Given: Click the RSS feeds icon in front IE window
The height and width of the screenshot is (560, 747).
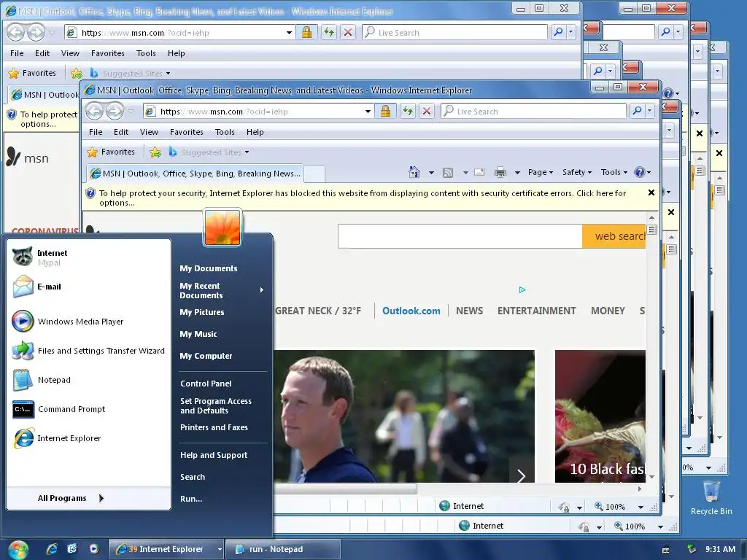Looking at the screenshot, I should coord(448,173).
